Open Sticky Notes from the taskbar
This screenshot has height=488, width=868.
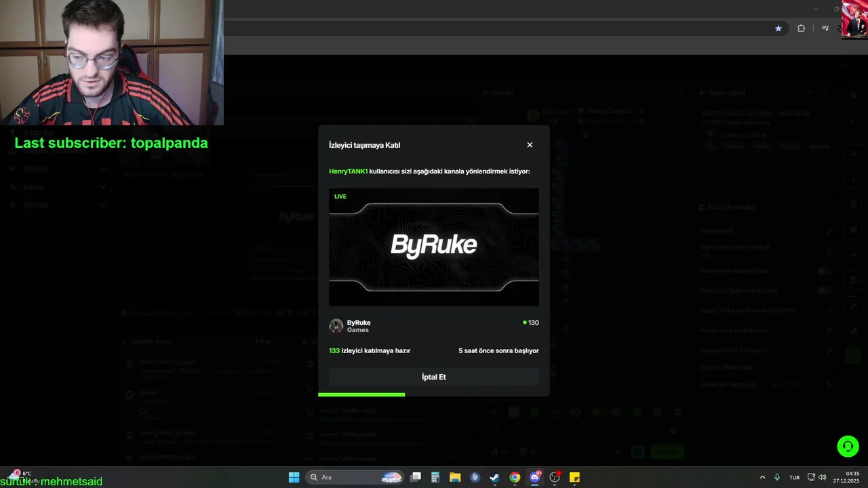point(574,477)
